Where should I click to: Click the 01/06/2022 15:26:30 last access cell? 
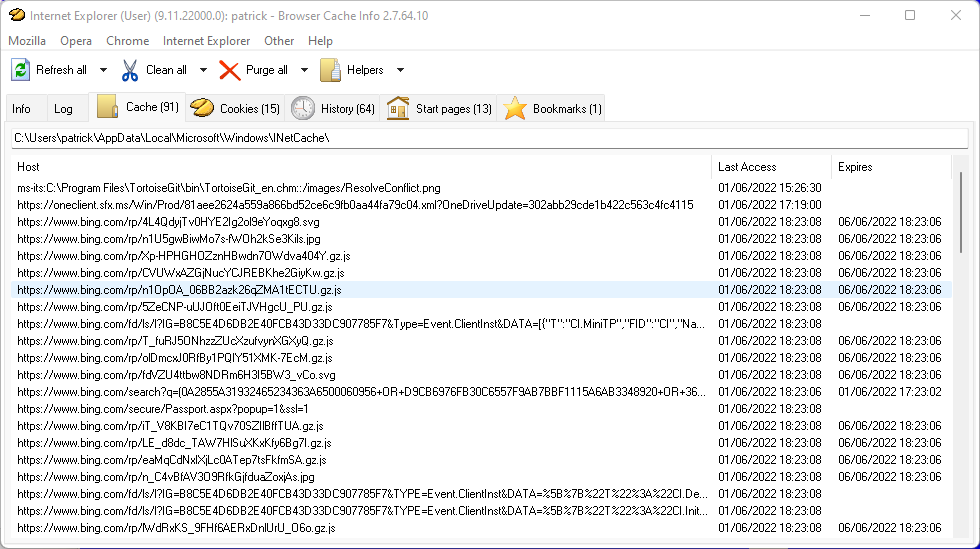point(769,188)
